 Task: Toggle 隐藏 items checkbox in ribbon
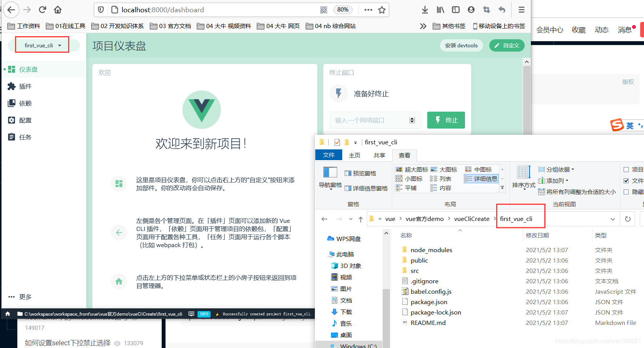coord(626,192)
